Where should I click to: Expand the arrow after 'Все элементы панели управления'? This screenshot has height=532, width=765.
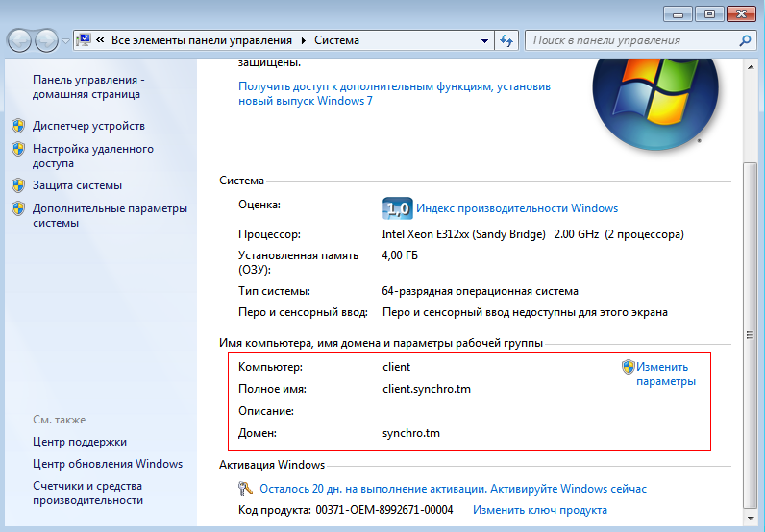coord(304,40)
